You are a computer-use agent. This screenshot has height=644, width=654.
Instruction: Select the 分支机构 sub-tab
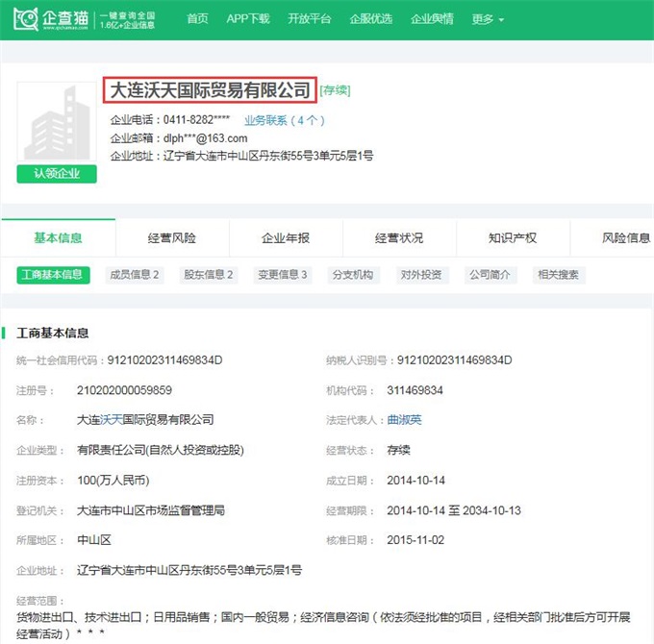(x=353, y=275)
